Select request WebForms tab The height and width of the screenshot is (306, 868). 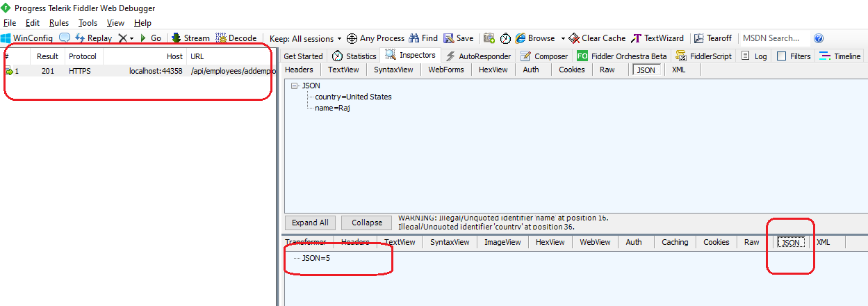tap(445, 70)
